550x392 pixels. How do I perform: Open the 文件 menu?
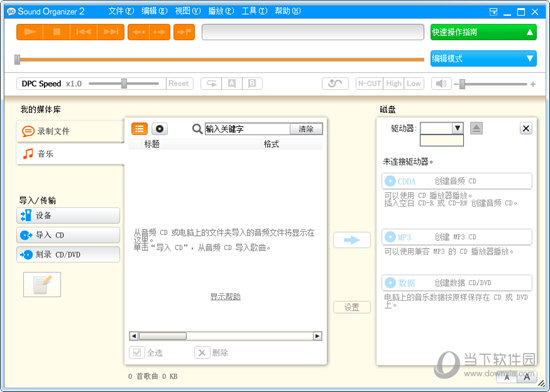(x=121, y=11)
